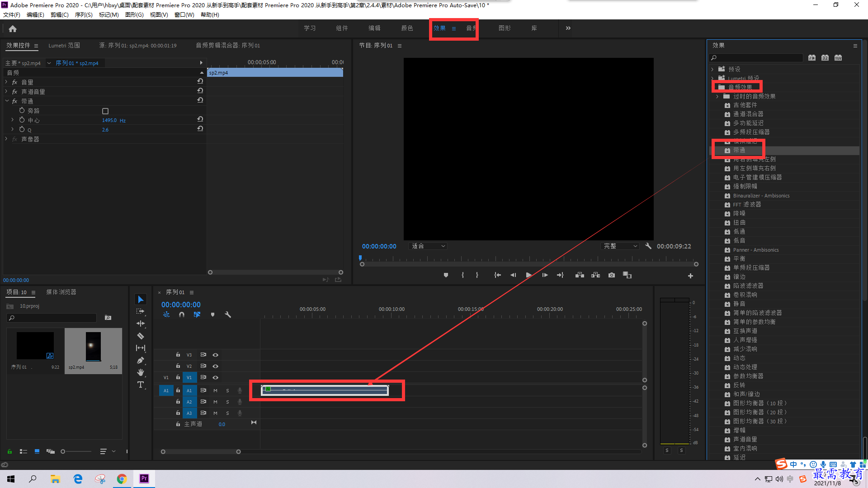Open the 文件(F) menu
Image resolution: width=868 pixels, height=488 pixels.
coord(12,14)
